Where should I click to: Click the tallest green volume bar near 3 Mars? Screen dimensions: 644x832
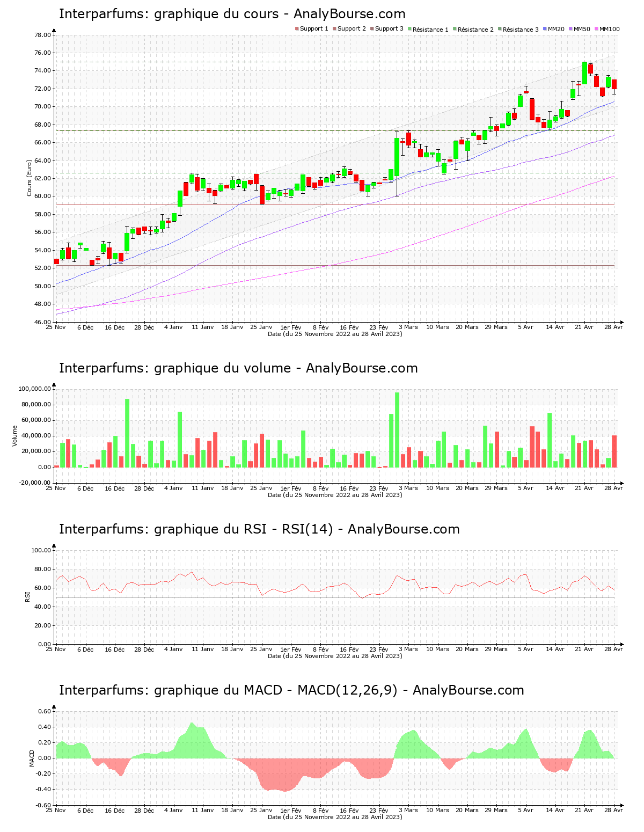point(397,430)
